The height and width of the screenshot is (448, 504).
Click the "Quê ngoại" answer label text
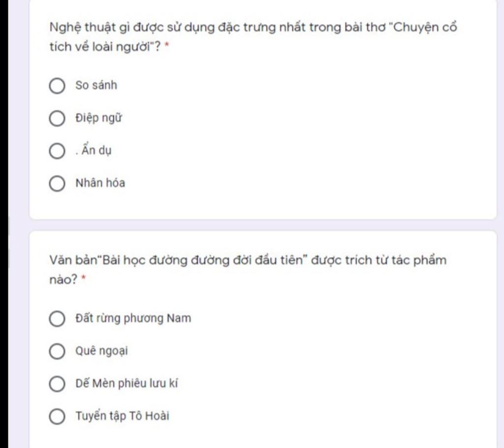[101, 351]
